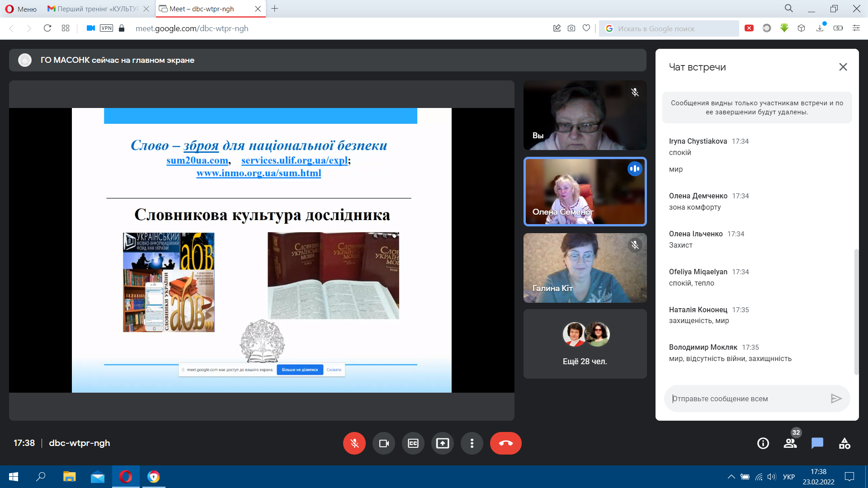Expand the system tray hidden icons chevron

[731, 477]
